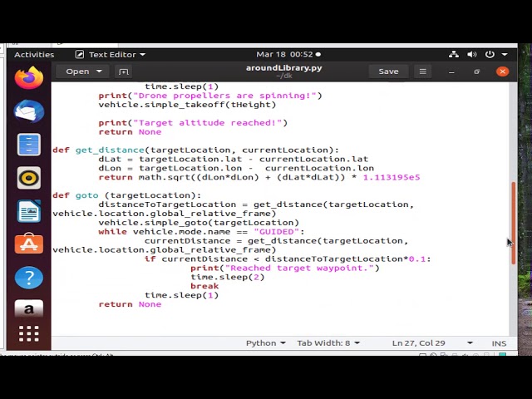The height and width of the screenshot is (399, 532).
Task: Click the INS insert mode indicator
Action: tap(499, 343)
